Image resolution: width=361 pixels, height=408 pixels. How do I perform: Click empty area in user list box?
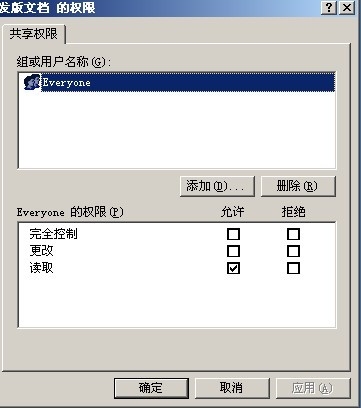coord(177,130)
